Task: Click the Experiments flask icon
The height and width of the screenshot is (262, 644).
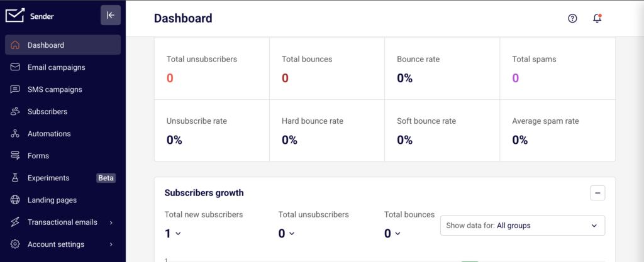Action: click(15, 178)
